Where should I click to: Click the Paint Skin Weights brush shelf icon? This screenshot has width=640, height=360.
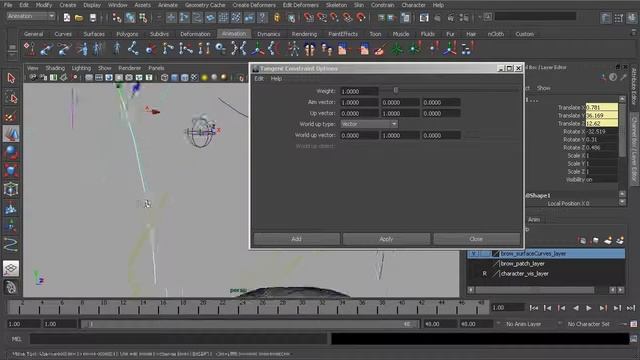click(x=380, y=49)
